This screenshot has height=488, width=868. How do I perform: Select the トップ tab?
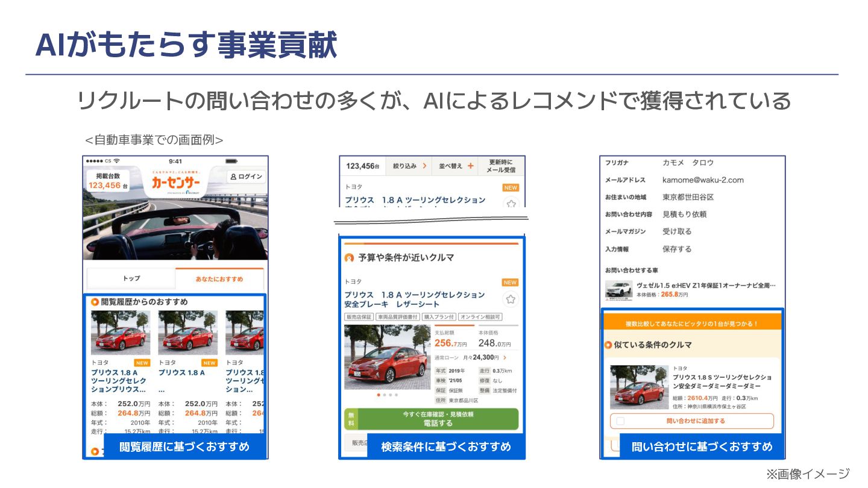pos(131,278)
